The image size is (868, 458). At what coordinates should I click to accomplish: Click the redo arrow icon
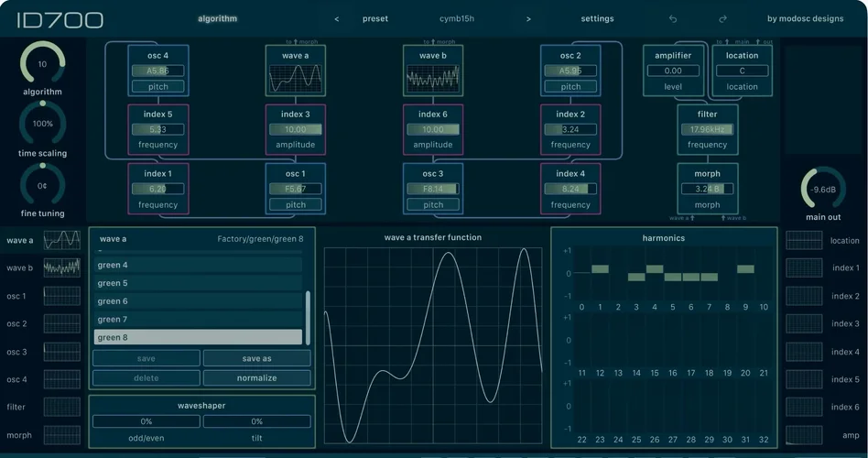click(722, 18)
